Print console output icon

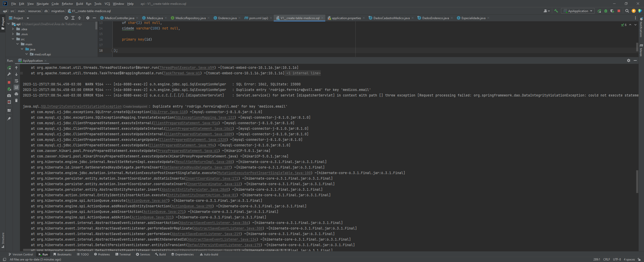click(x=16, y=94)
